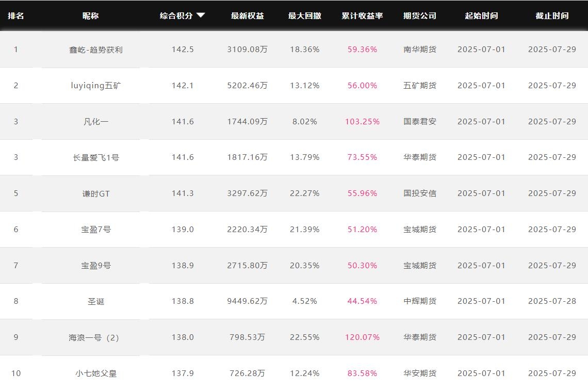Click the 小七她父皇 nickname

pos(96,373)
